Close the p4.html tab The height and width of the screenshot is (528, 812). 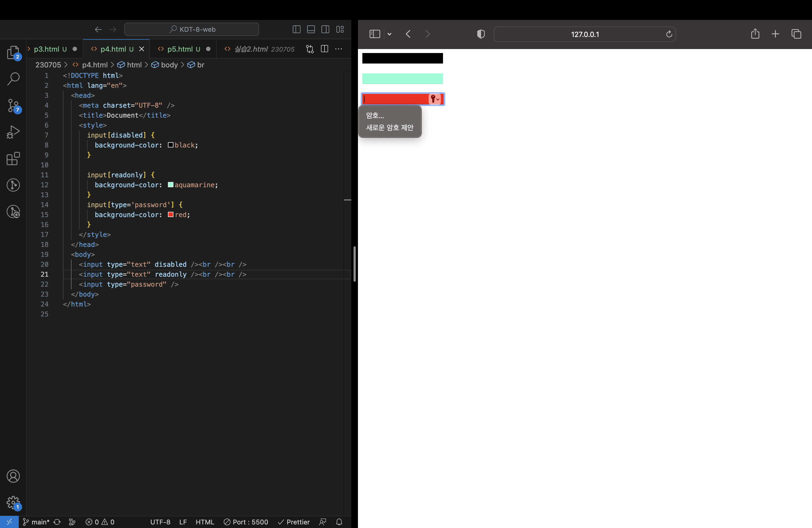tap(142, 49)
